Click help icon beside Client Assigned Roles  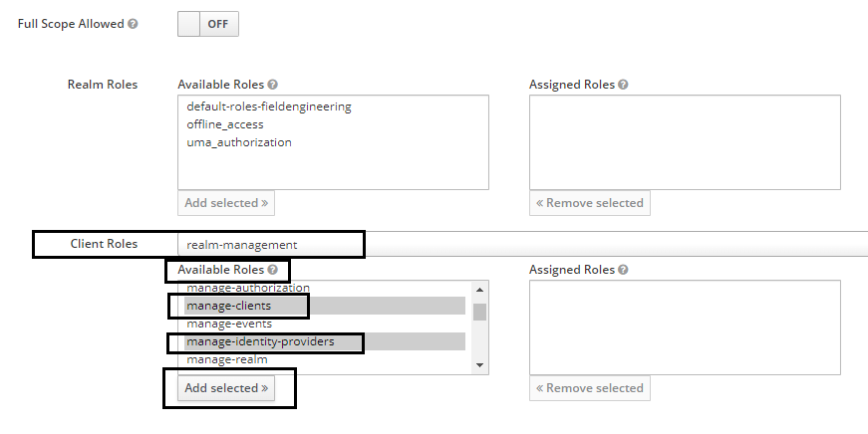pos(624,270)
